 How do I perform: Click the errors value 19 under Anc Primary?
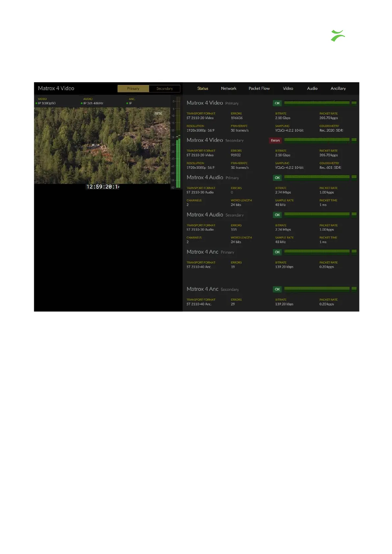point(233,267)
